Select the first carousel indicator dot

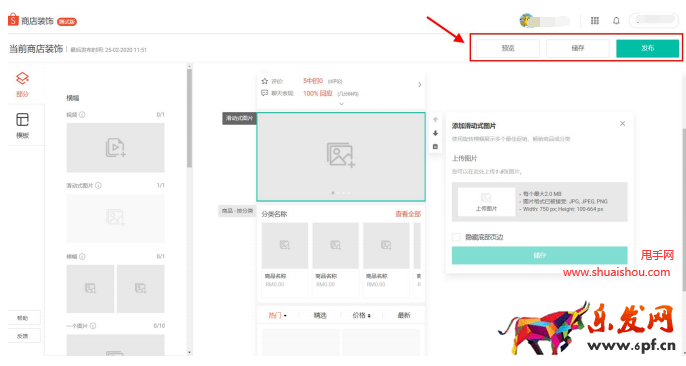coord(333,193)
